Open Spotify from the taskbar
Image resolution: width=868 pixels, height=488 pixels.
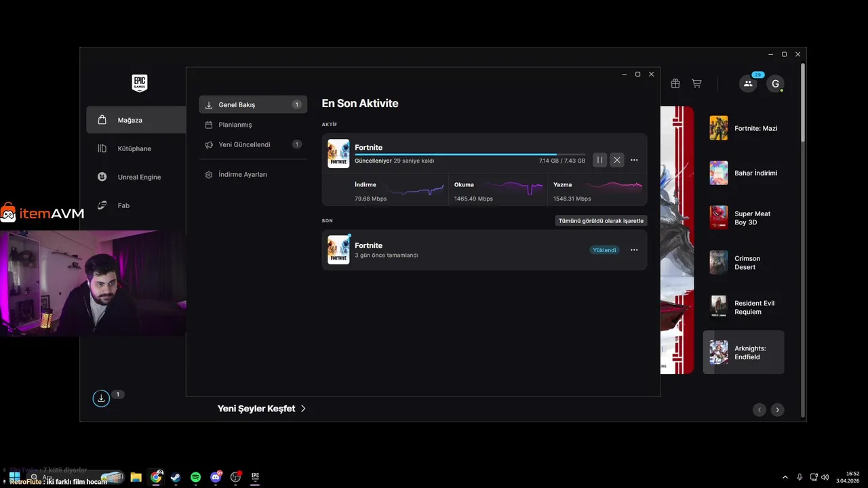[195, 477]
